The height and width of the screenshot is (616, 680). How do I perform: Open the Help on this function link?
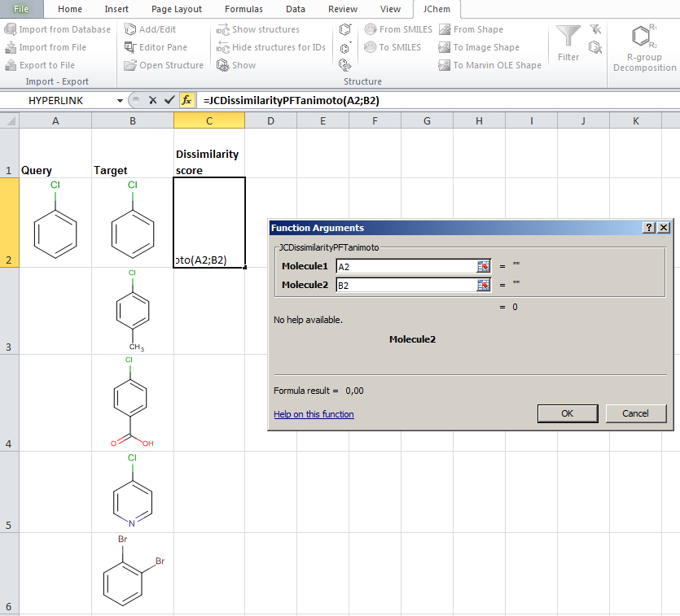314,414
